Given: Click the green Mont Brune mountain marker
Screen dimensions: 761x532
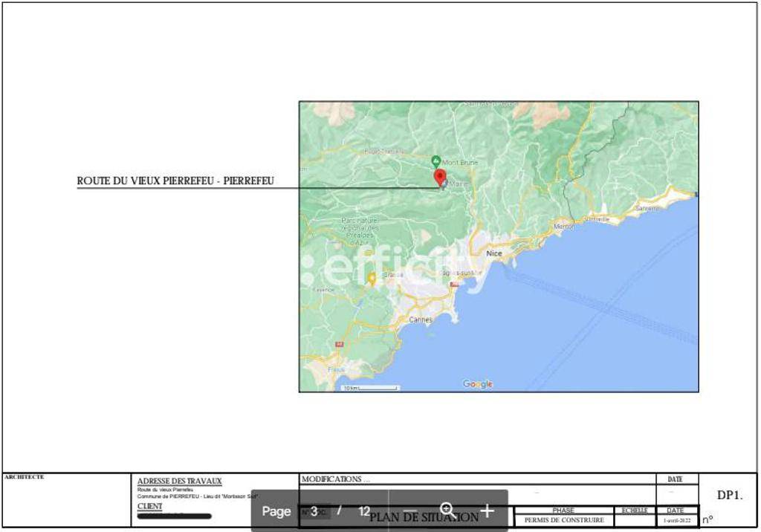Looking at the screenshot, I should 435,162.
